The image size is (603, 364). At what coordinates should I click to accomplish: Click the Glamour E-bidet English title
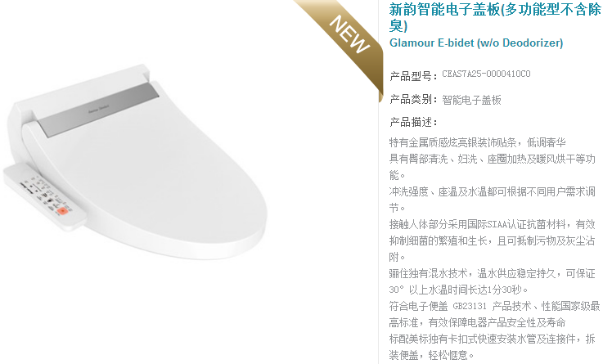tap(476, 43)
